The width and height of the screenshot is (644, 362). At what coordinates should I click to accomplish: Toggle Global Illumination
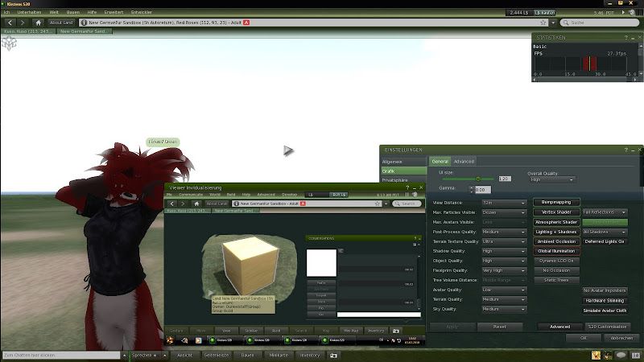coord(556,251)
